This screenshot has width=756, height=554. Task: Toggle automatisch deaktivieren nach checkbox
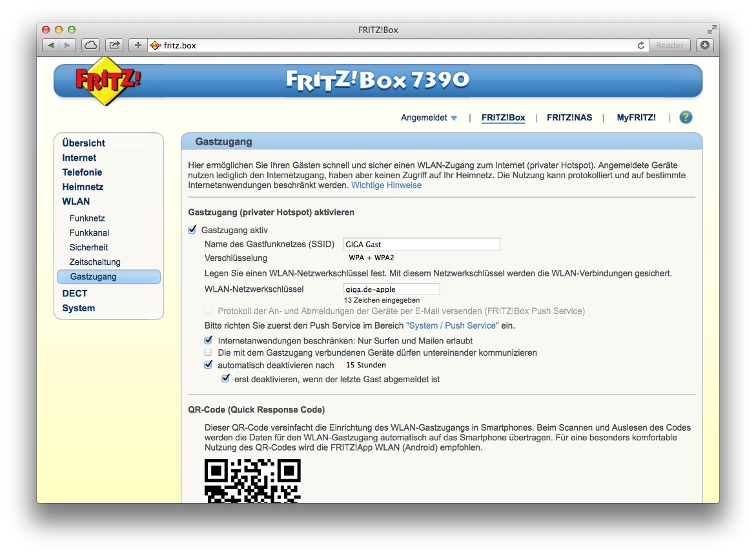[x=209, y=365]
